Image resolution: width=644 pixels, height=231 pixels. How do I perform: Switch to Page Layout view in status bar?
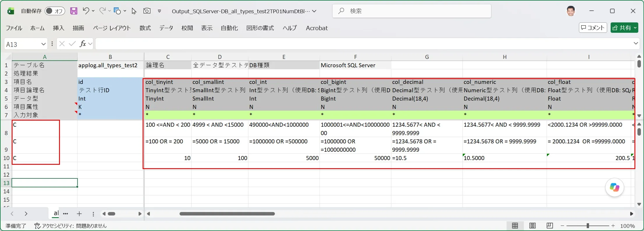[x=532, y=226]
